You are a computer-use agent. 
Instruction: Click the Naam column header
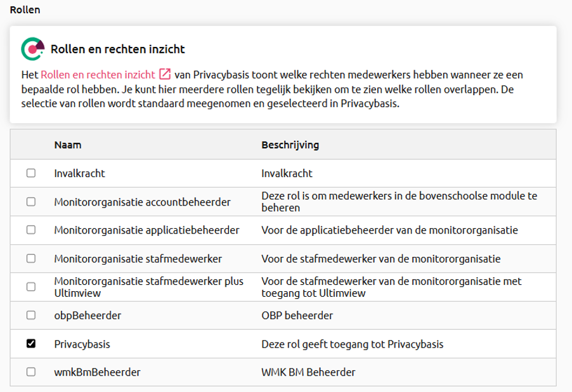pyautogui.click(x=68, y=145)
